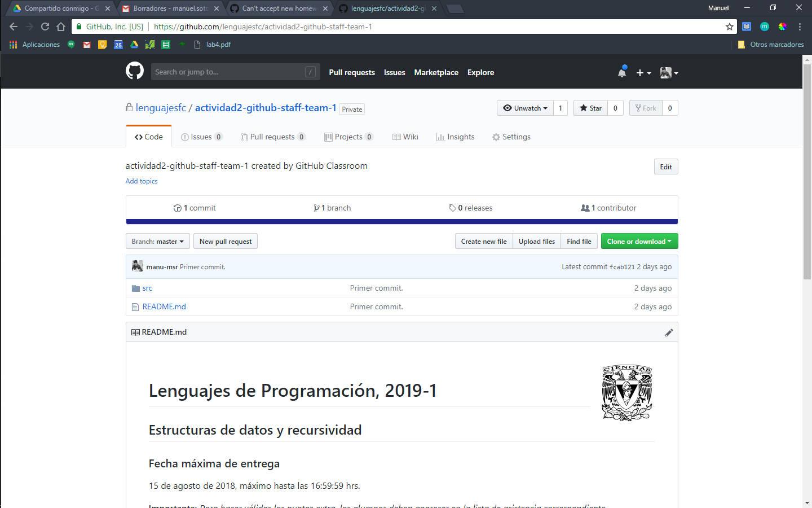
Task: Open the Add topics link
Action: pyautogui.click(x=141, y=181)
